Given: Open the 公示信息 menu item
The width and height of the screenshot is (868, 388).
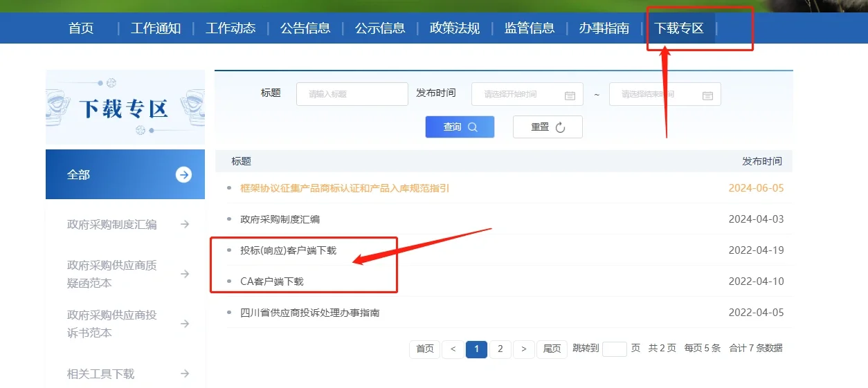Looking at the screenshot, I should click(380, 28).
